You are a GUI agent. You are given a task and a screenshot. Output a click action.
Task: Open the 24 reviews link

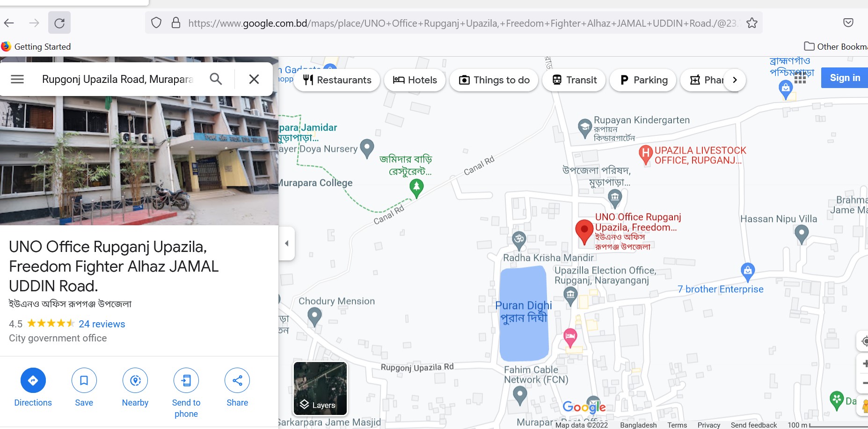(x=102, y=324)
